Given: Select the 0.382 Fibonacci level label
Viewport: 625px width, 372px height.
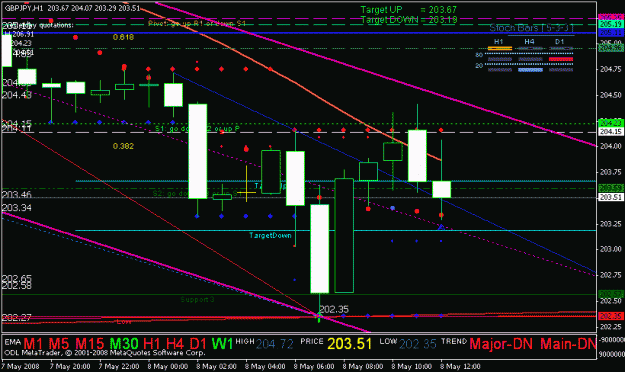Looking at the screenshot, I should coord(123,146).
